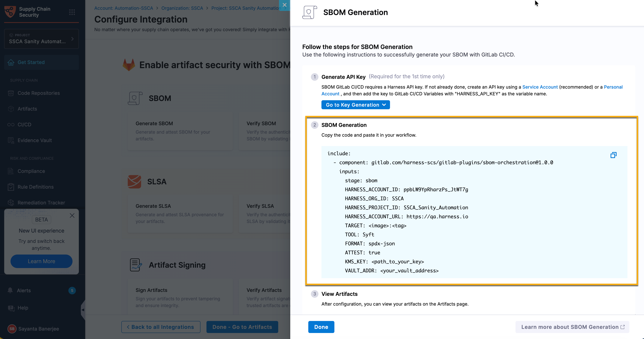The height and width of the screenshot is (339, 644).
Task: Open the Alerts bell in sidebar
Action: coord(10,290)
